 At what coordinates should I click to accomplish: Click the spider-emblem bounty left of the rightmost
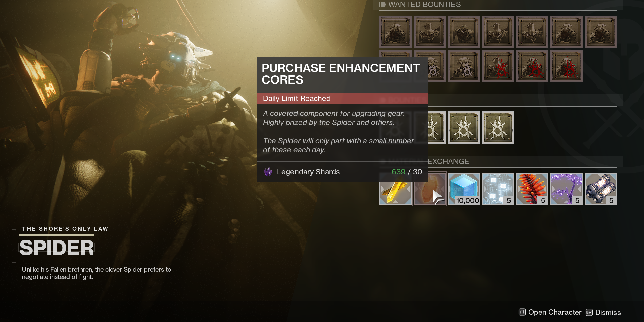coord(464,127)
